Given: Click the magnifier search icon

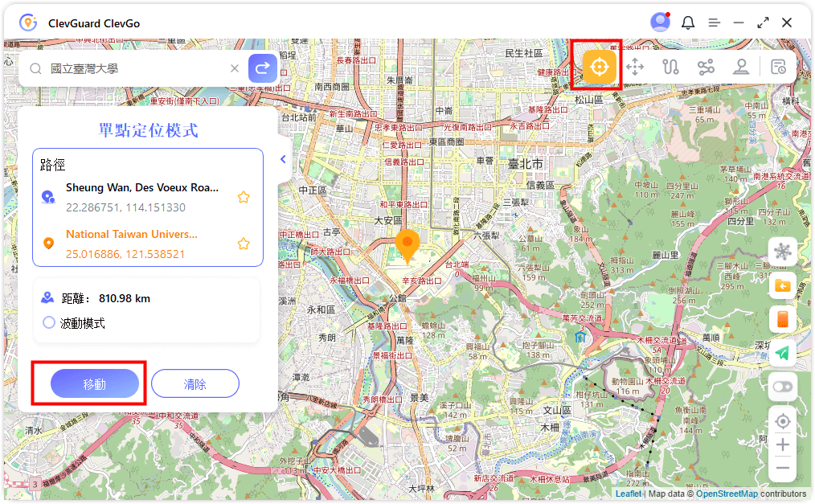Looking at the screenshot, I should tap(35, 68).
